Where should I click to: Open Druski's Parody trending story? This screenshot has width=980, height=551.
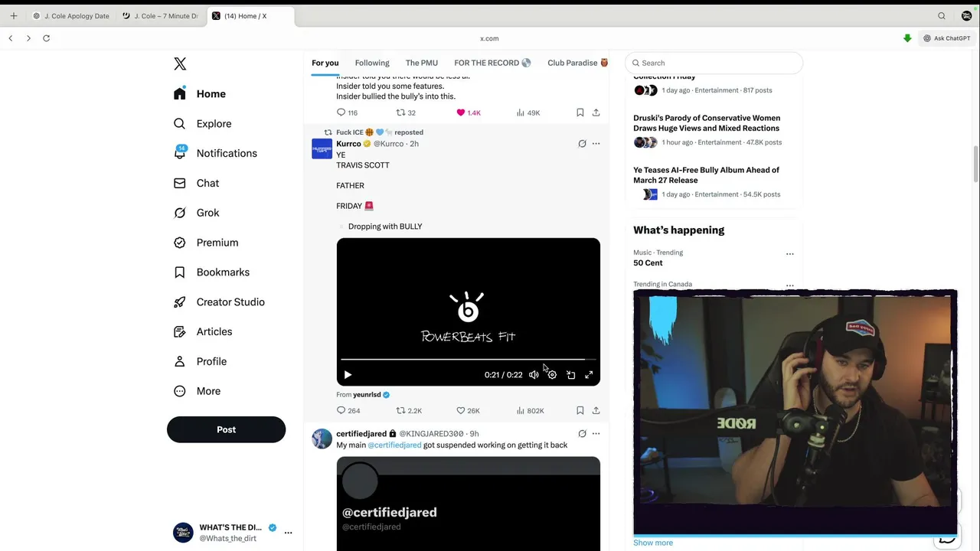tap(707, 123)
